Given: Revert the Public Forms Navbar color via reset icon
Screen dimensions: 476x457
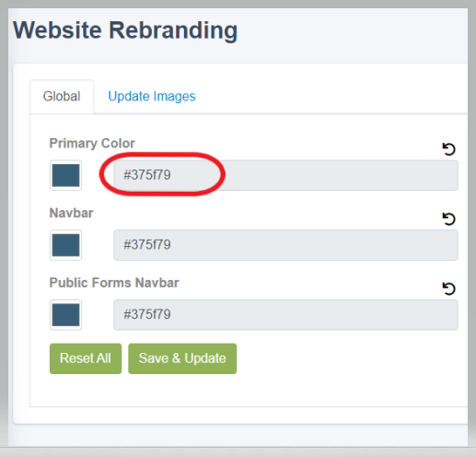Looking at the screenshot, I should (x=448, y=288).
